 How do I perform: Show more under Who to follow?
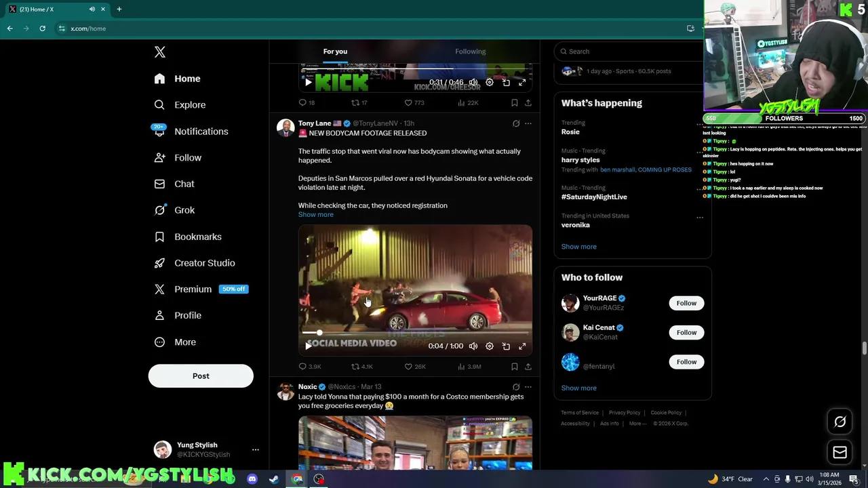click(579, 388)
